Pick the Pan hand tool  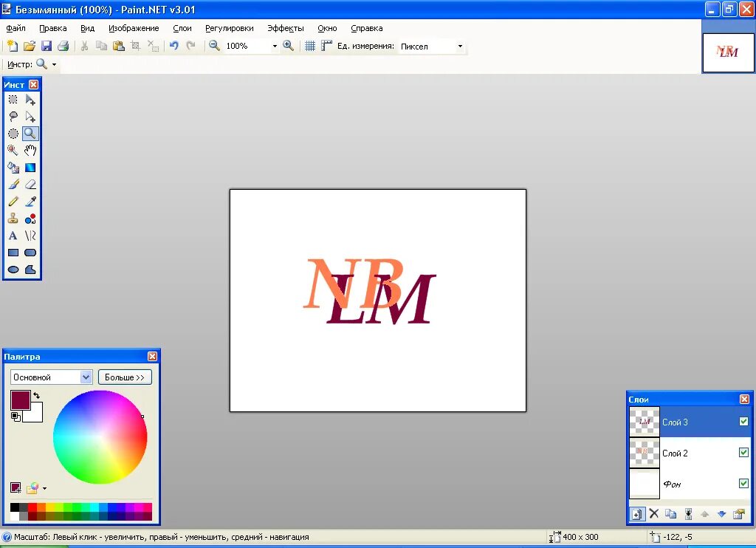click(30, 151)
